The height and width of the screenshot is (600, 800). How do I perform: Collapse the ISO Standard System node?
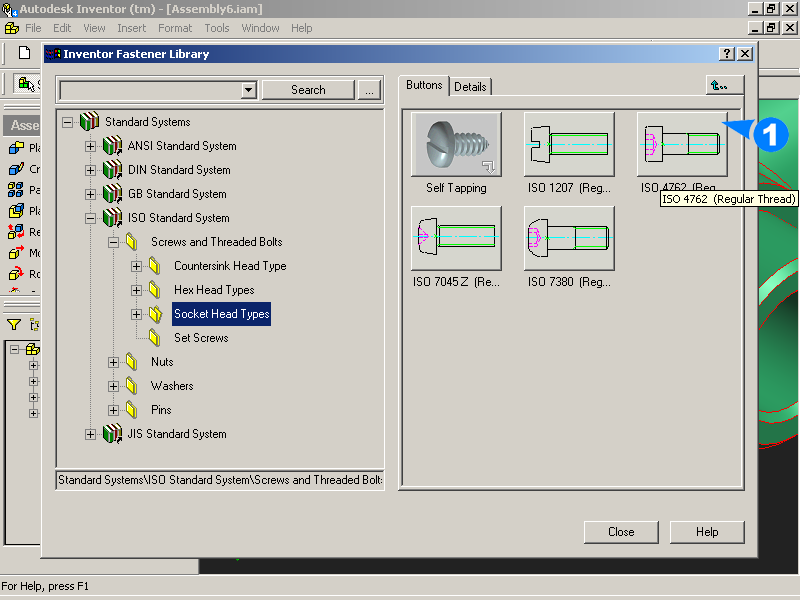[x=90, y=218]
